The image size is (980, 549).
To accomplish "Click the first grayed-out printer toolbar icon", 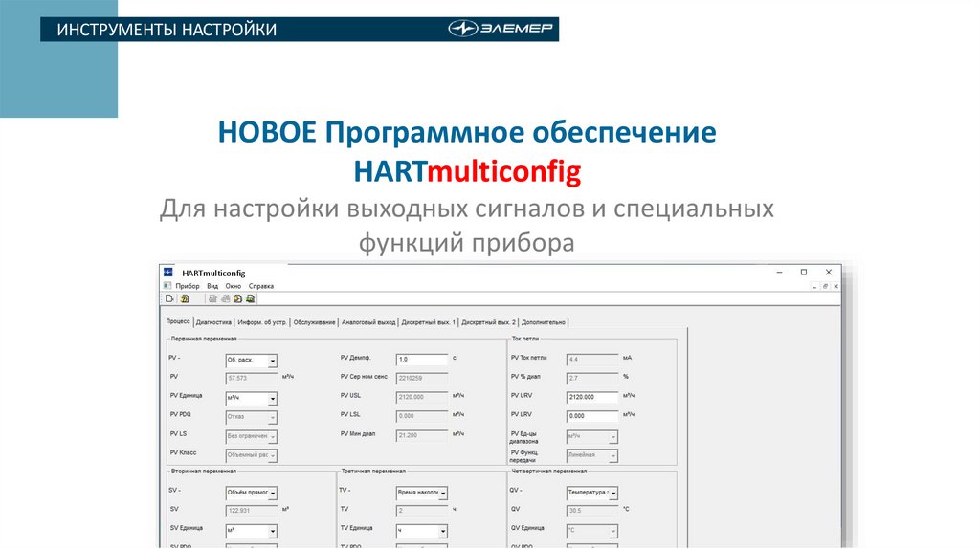I will point(212,298).
